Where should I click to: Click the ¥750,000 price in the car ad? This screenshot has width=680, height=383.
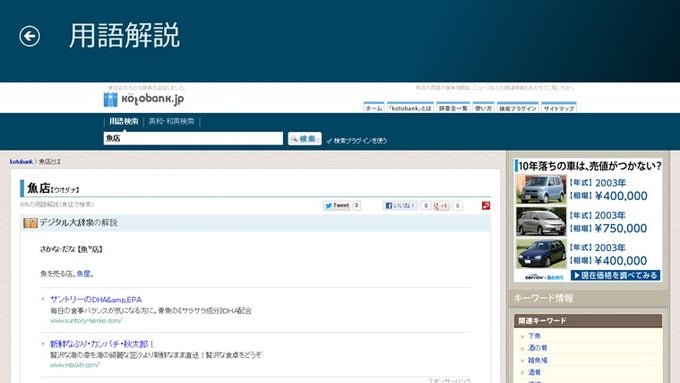tap(621, 228)
